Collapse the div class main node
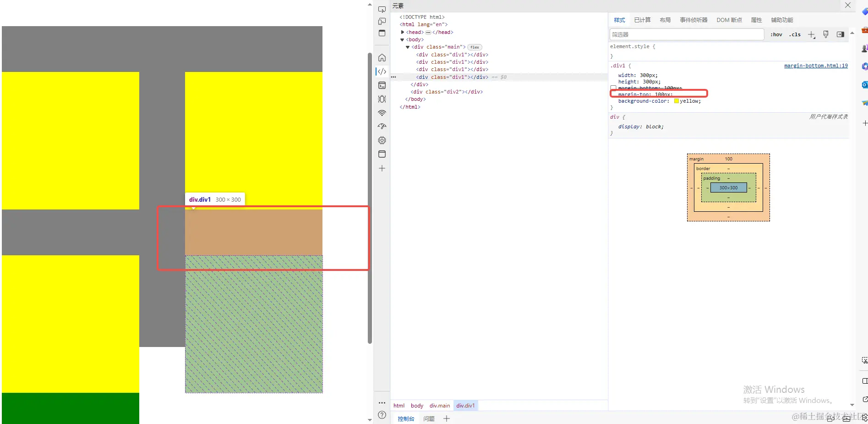868x424 pixels. point(408,47)
